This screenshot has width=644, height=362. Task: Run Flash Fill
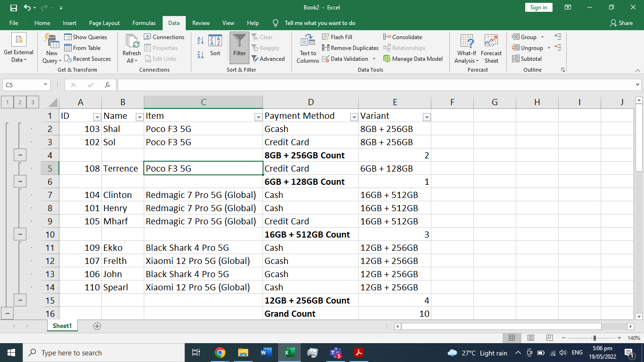tap(337, 37)
